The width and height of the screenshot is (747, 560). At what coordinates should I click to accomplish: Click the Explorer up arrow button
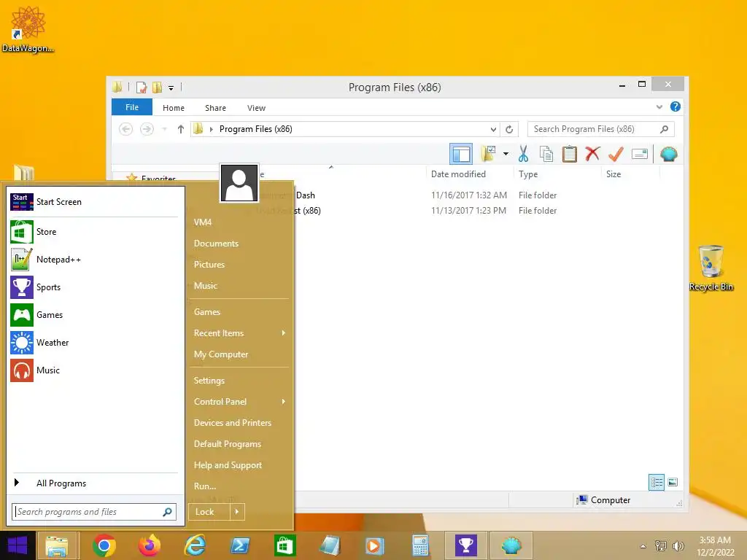tap(181, 129)
